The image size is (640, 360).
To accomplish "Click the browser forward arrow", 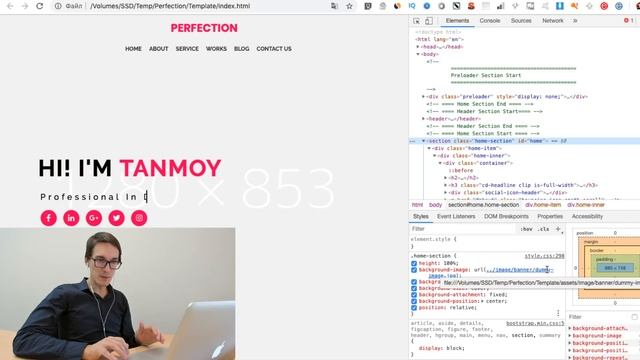I will click(25, 6).
